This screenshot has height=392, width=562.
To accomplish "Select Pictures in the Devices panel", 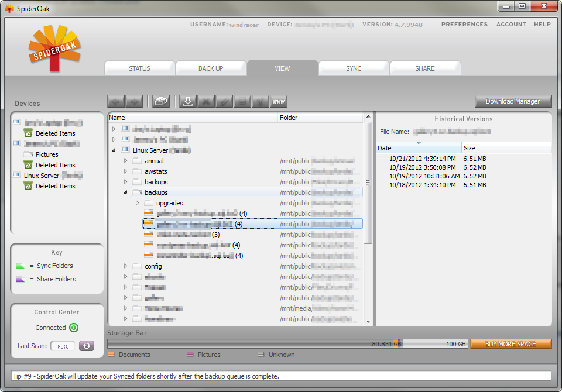I will tap(47, 154).
